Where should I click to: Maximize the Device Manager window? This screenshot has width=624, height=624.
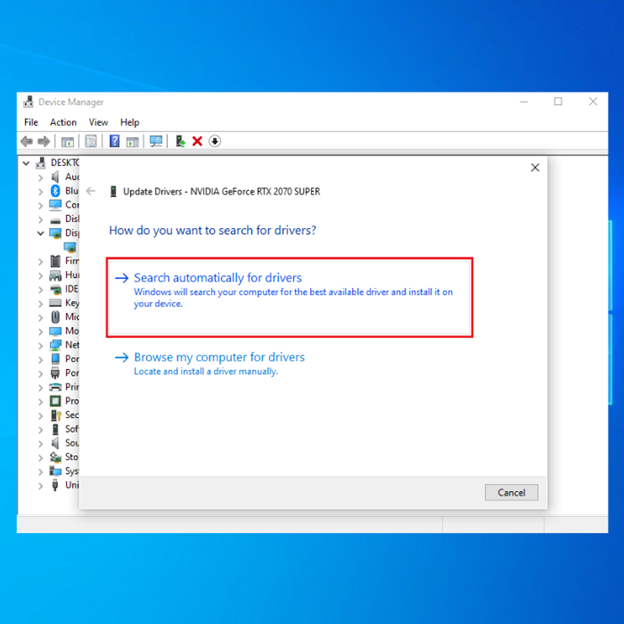tap(558, 101)
